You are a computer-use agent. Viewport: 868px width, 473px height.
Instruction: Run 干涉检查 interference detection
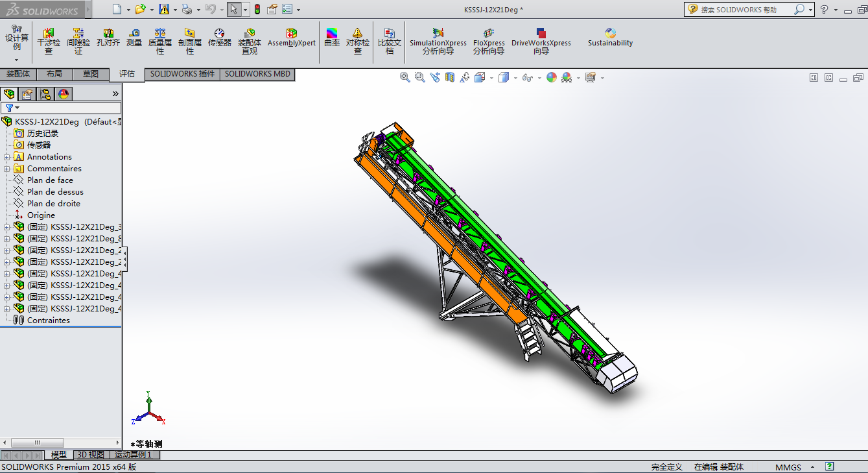tap(49, 41)
